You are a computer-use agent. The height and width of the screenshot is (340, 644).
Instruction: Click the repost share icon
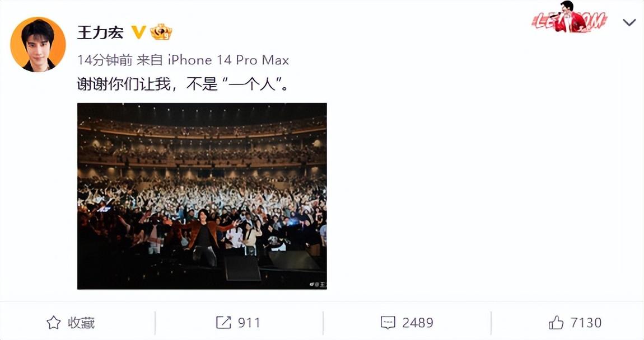click(223, 323)
